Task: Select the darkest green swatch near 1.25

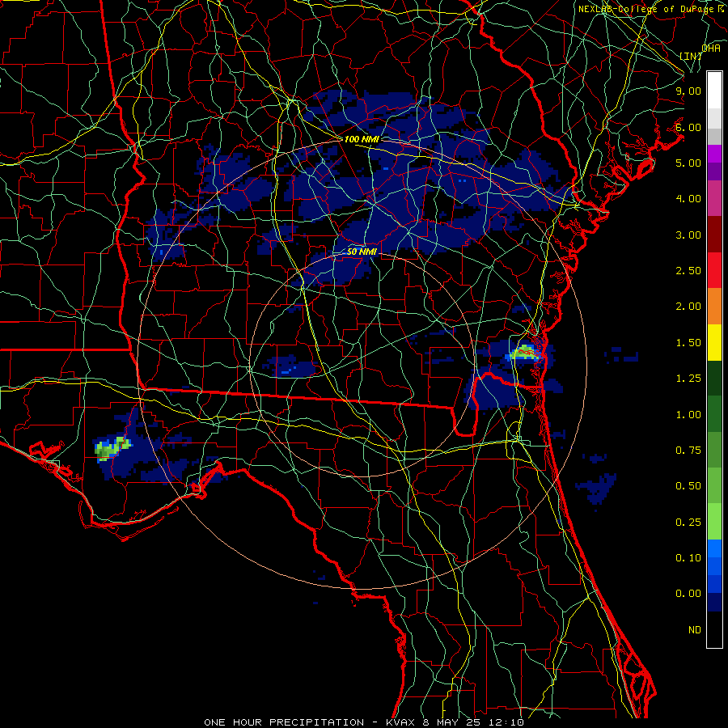Action: (x=714, y=378)
